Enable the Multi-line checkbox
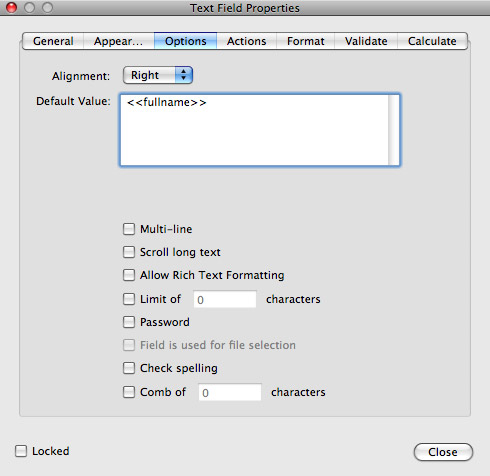Screen dimensions: 490x476 point(129,229)
